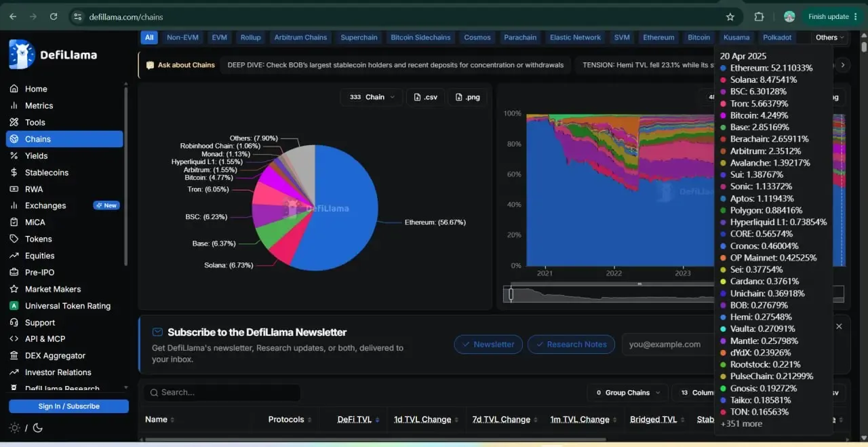Click the Sign In / Subscribe button
This screenshot has width=868, height=447.
tap(68, 406)
